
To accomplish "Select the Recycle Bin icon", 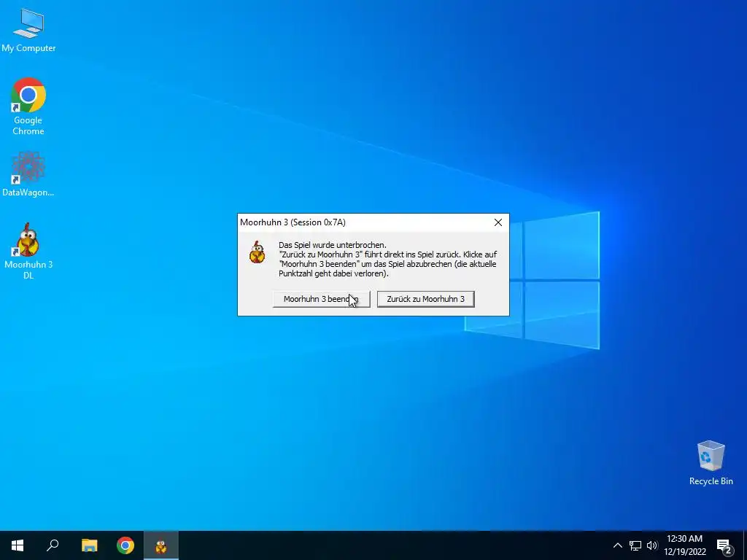I will coord(711,462).
